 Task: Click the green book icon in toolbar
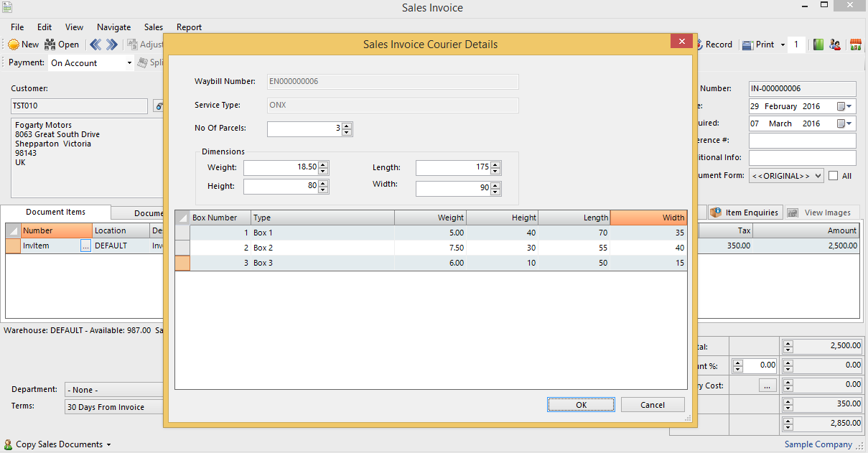(818, 45)
